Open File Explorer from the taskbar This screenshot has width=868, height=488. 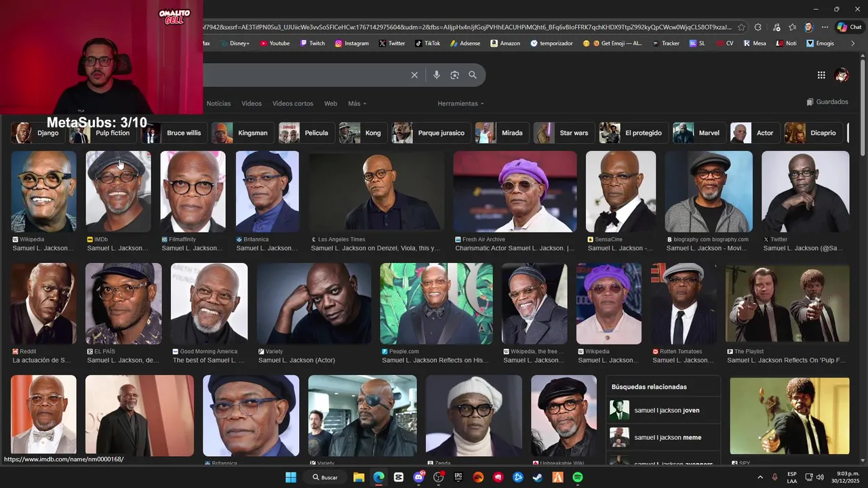point(359,477)
